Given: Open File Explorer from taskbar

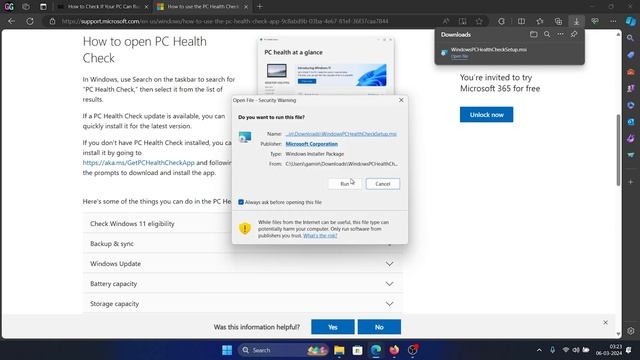Looking at the screenshot, I should pos(339,350).
